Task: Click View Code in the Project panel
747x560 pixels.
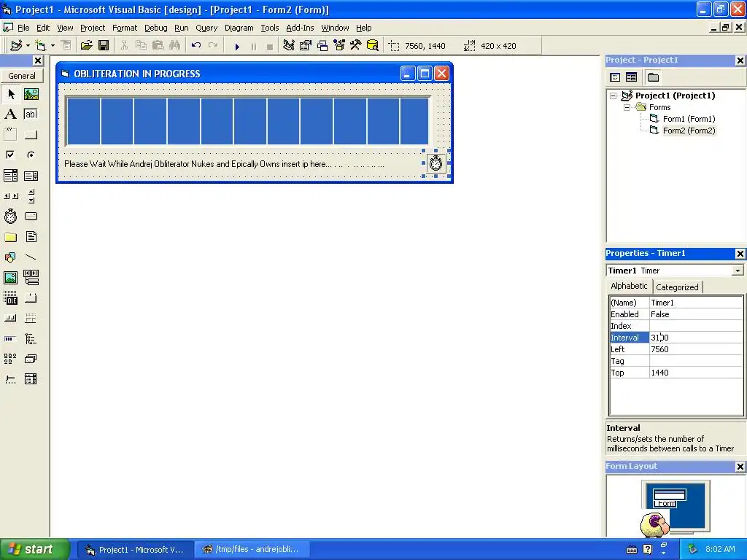Action: tap(615, 77)
